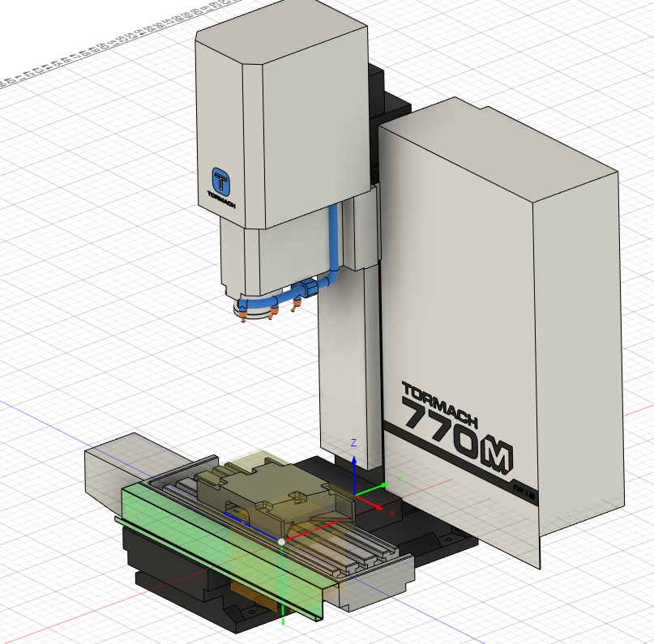Screen dimensions: 654x644
Task: Click the 770M lettering on the cabinet
Action: point(458,437)
